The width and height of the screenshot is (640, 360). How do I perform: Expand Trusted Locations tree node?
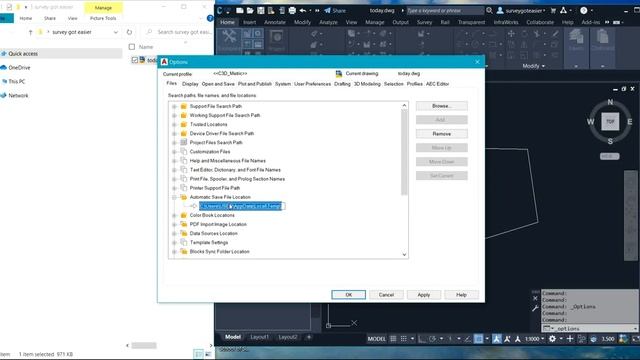coord(174,124)
